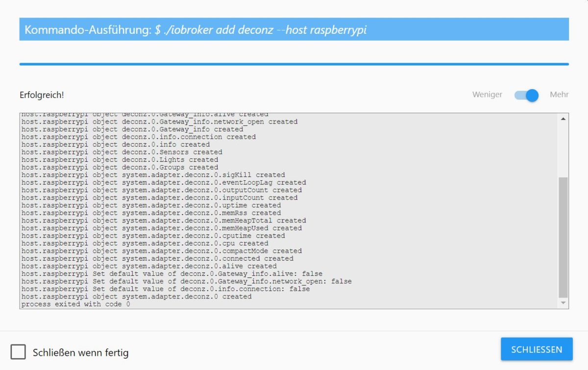This screenshot has width=588, height=370.
Task: Click the Schließen wenn fertig label text
Action: [x=80, y=352]
